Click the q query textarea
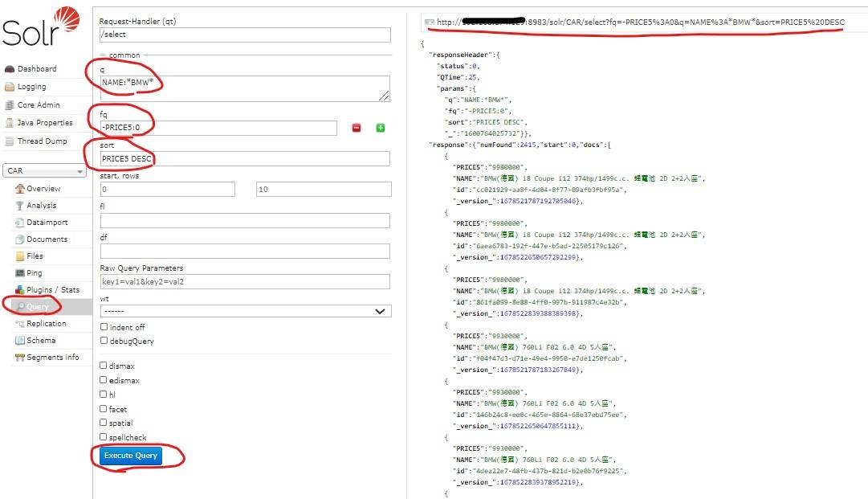 (x=245, y=88)
